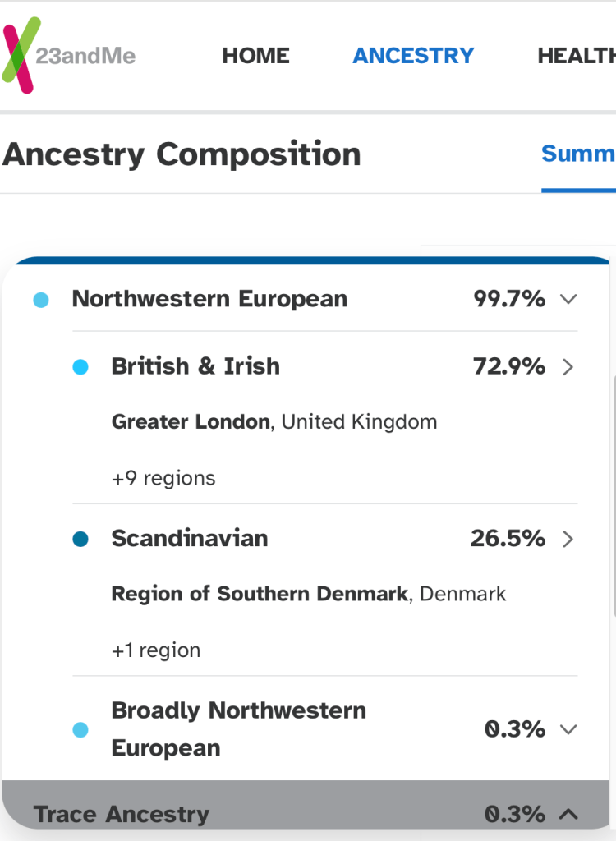Select the ANCESTRY navigation item
This screenshot has width=616, height=841.
413,56
